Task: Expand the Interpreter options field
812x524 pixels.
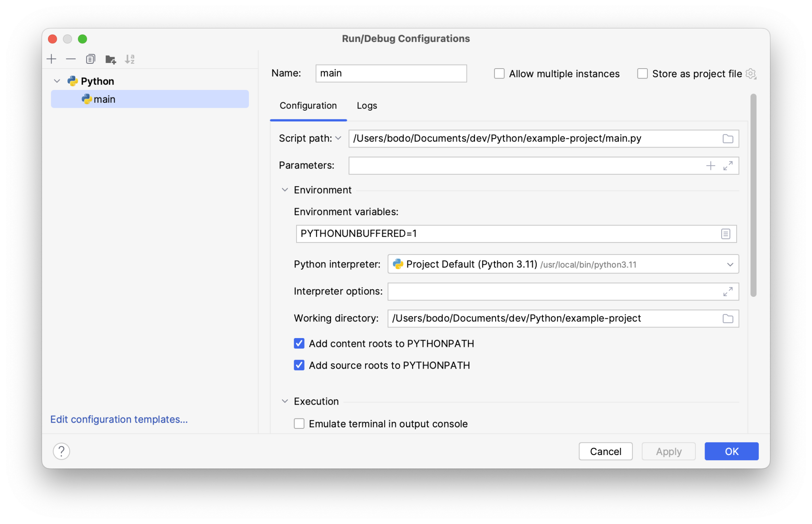Action: (728, 292)
